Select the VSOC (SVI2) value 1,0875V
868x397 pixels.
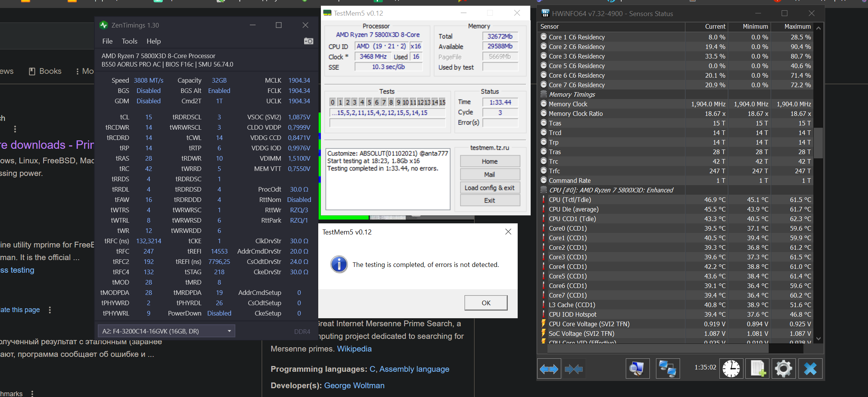pos(299,117)
